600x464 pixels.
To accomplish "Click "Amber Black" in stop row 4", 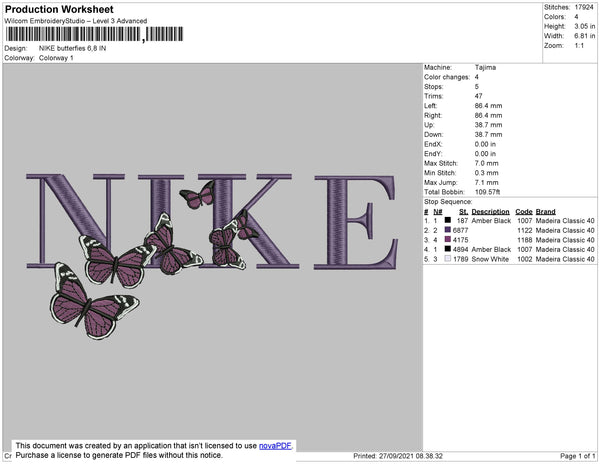I will tap(491, 249).
